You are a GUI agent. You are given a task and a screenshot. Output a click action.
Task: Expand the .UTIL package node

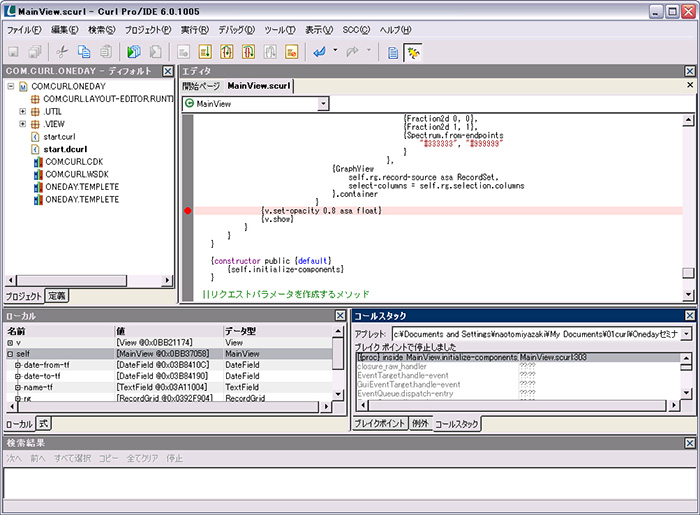tap(22, 111)
